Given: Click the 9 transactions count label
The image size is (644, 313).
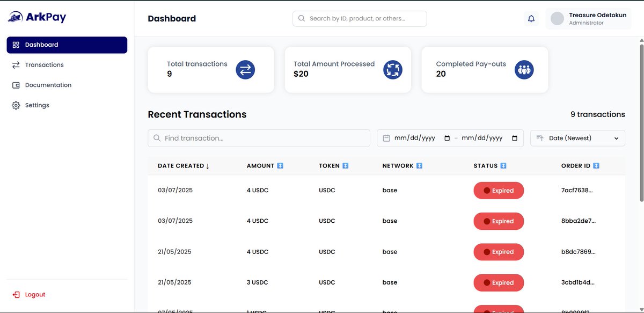Looking at the screenshot, I should coord(598,114).
